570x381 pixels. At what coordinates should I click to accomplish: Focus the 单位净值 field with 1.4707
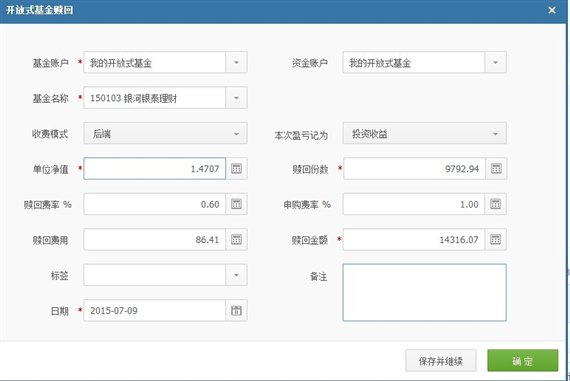[155, 169]
